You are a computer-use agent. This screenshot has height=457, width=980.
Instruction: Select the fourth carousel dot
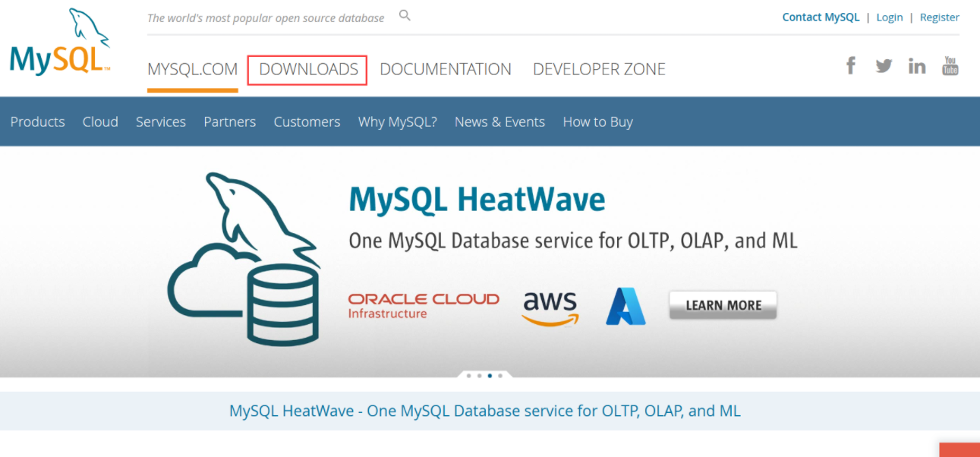coord(500,376)
